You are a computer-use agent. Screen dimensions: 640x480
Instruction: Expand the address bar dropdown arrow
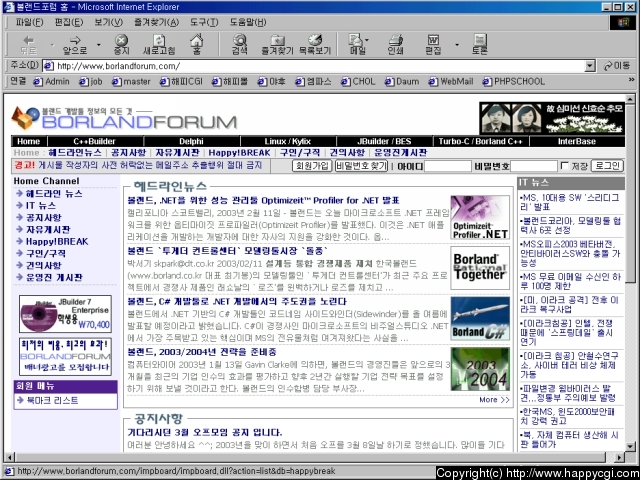coord(590,66)
